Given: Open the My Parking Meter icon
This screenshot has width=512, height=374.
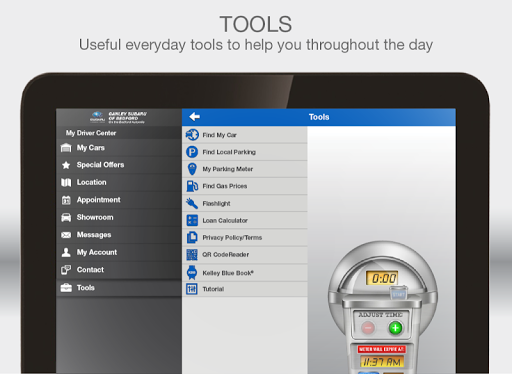Looking at the screenshot, I should [192, 169].
